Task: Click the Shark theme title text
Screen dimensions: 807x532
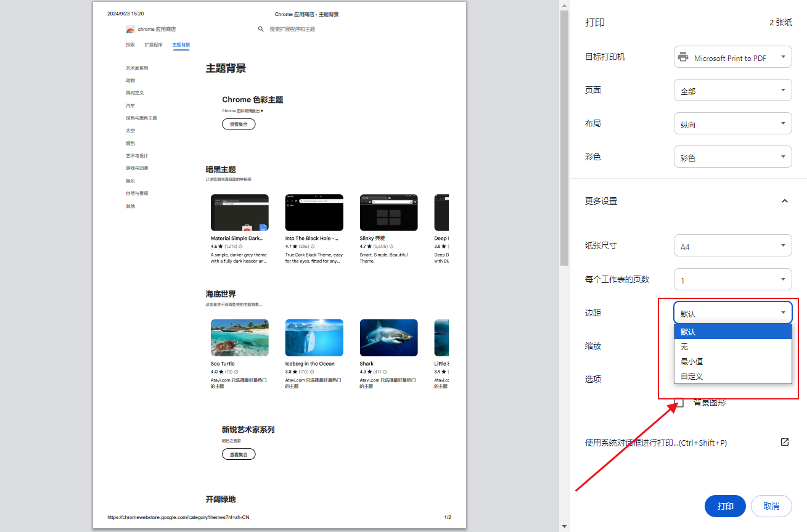Action: [x=367, y=364]
